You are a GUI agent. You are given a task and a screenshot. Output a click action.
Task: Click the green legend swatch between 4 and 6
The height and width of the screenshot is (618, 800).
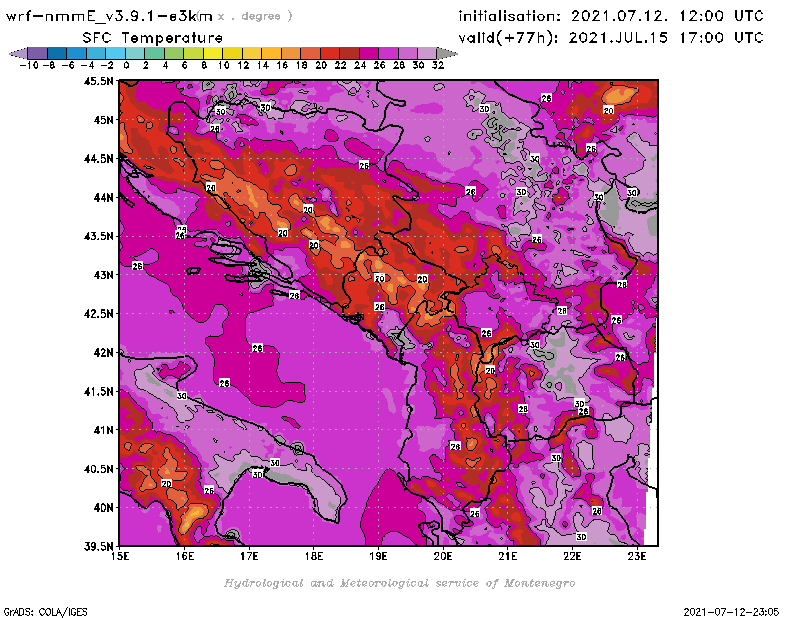click(x=174, y=53)
